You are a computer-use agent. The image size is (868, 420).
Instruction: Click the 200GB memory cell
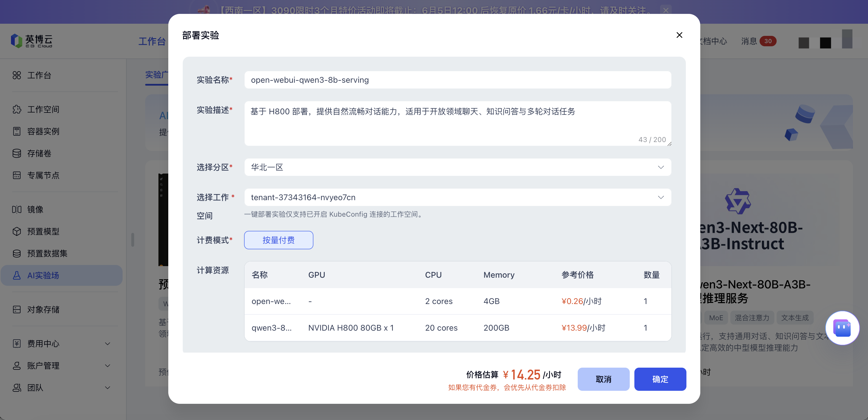click(496, 328)
